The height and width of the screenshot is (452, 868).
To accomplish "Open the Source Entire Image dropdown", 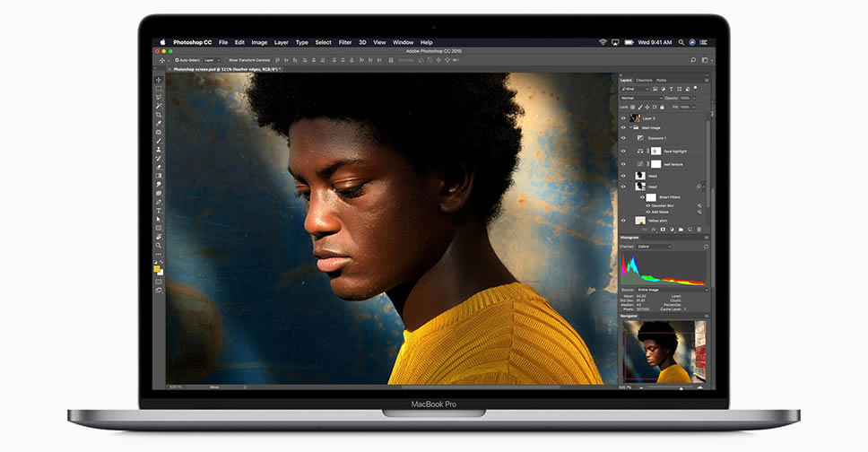I will coord(671,290).
